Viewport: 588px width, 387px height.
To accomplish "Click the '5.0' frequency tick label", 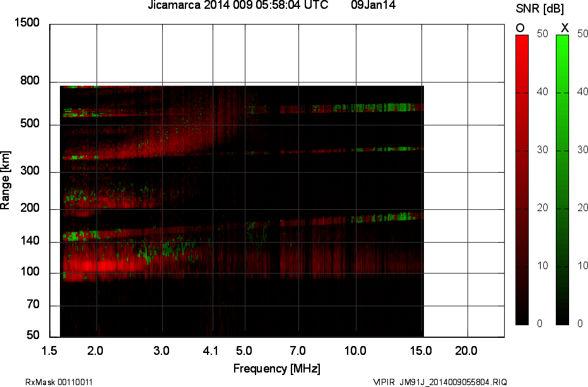I will coord(244,351).
